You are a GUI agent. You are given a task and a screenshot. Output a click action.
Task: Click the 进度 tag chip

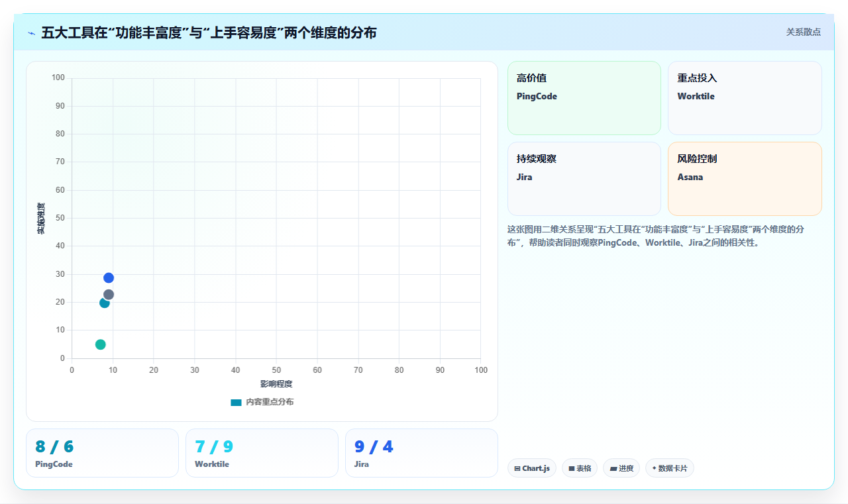click(x=621, y=468)
